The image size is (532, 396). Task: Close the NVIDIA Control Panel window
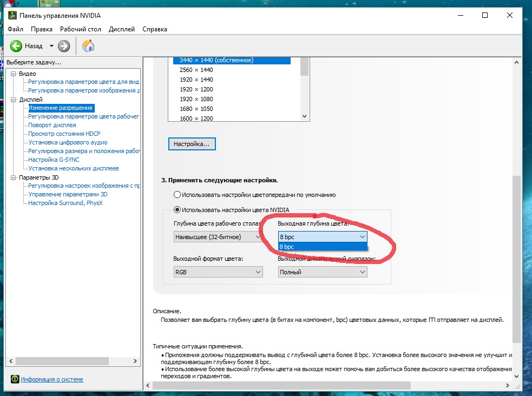[x=510, y=15]
